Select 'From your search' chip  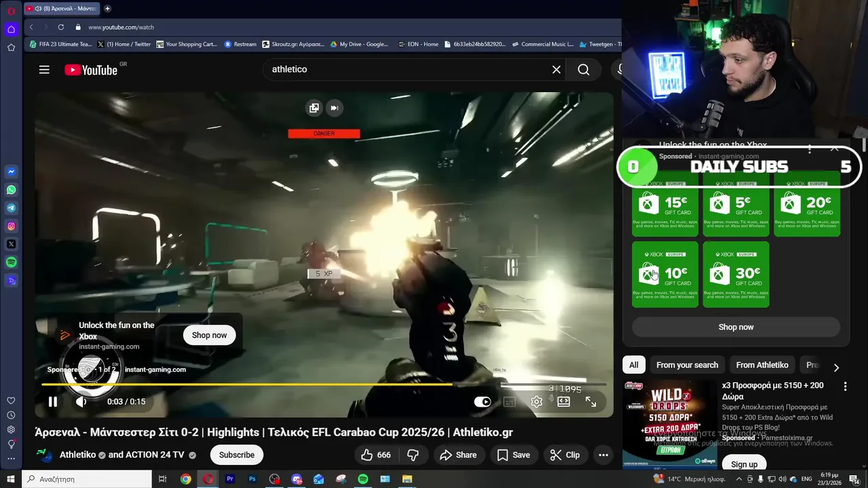(687, 365)
